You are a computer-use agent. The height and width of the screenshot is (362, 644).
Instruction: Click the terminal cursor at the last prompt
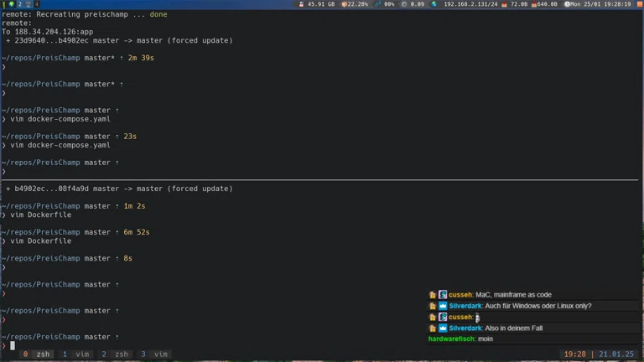tap(13, 345)
